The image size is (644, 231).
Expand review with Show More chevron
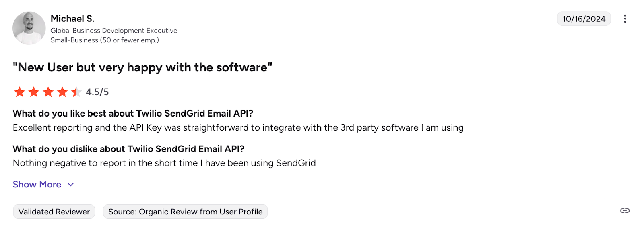(x=71, y=185)
